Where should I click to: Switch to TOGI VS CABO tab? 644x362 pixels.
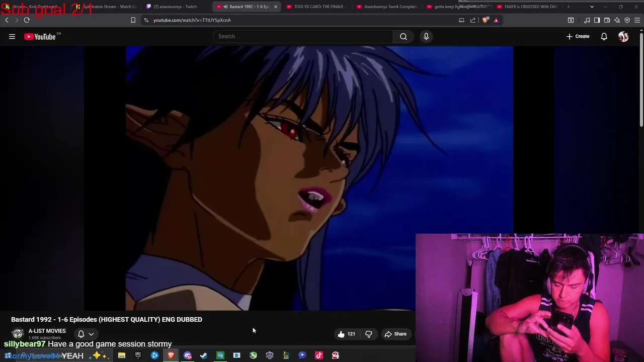(x=317, y=7)
